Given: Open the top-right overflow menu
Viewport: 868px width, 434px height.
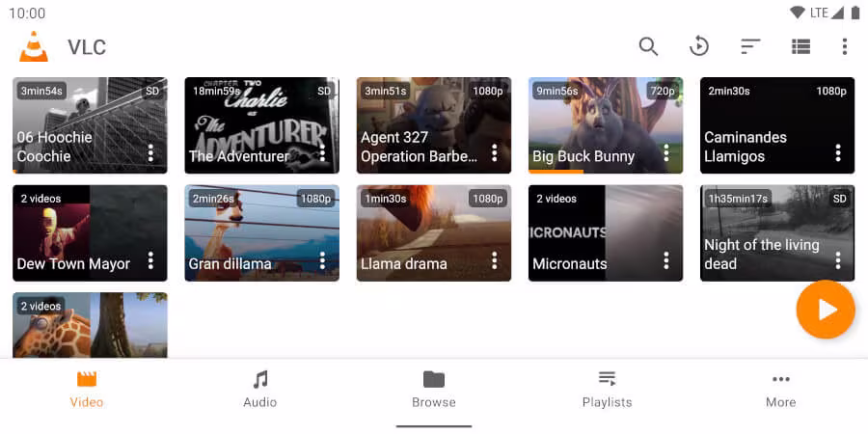Looking at the screenshot, I should (844, 46).
